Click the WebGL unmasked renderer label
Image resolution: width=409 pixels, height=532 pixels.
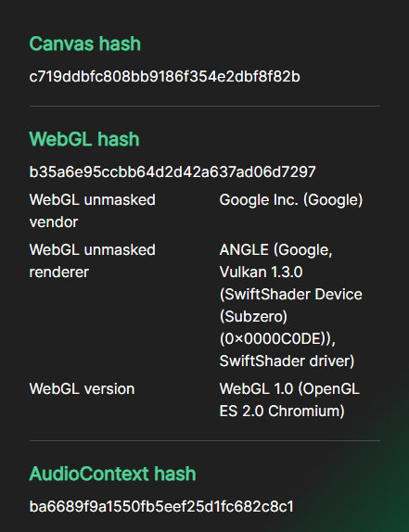(93, 260)
